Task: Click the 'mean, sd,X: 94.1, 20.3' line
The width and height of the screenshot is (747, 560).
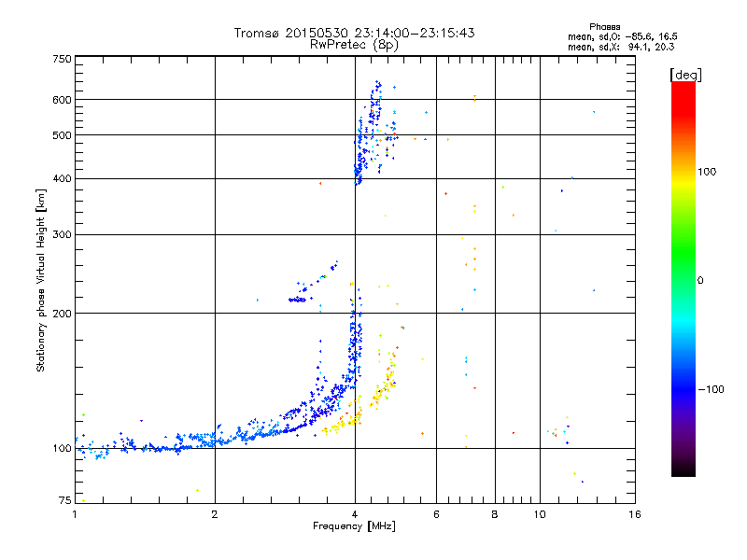Action: point(621,47)
